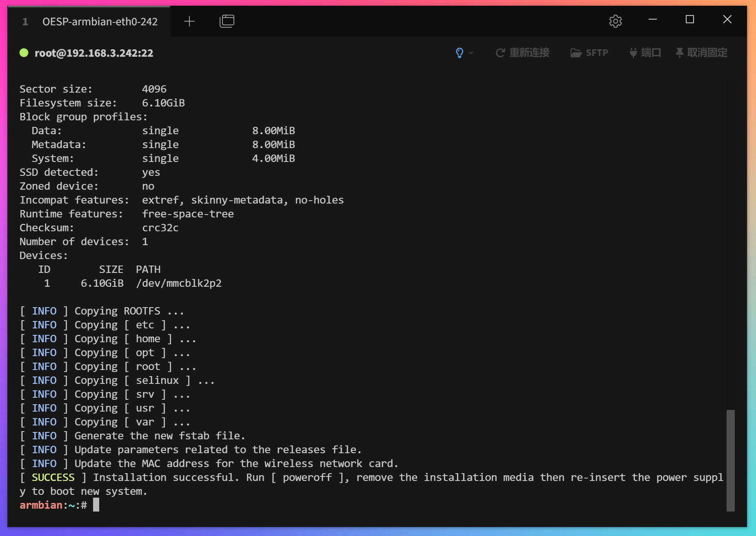Expand the dropdown arrow beside the lightbulb
This screenshot has width=756, height=536.
pos(471,53)
